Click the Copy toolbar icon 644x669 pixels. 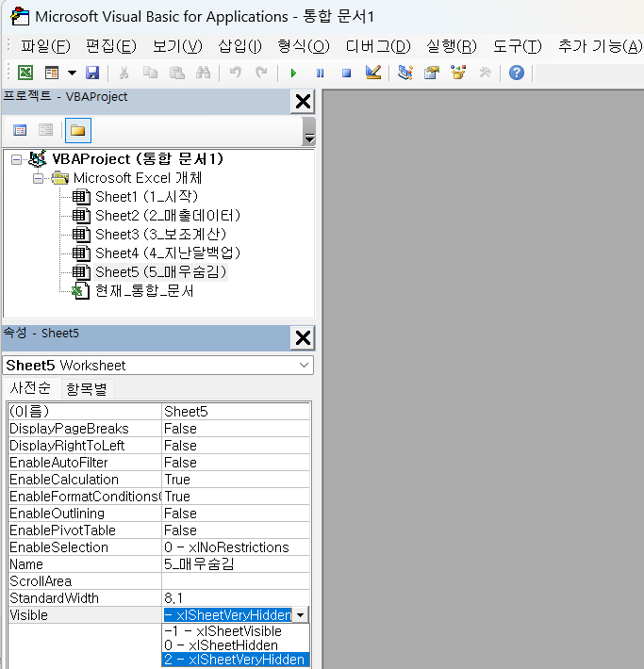[x=150, y=73]
